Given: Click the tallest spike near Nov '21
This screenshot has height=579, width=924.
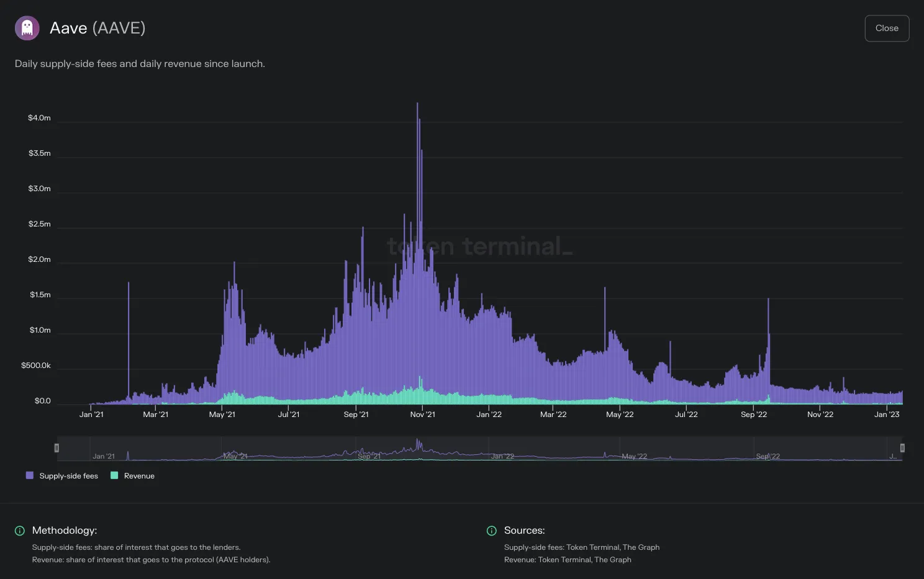Looking at the screenshot, I should 417,248.
